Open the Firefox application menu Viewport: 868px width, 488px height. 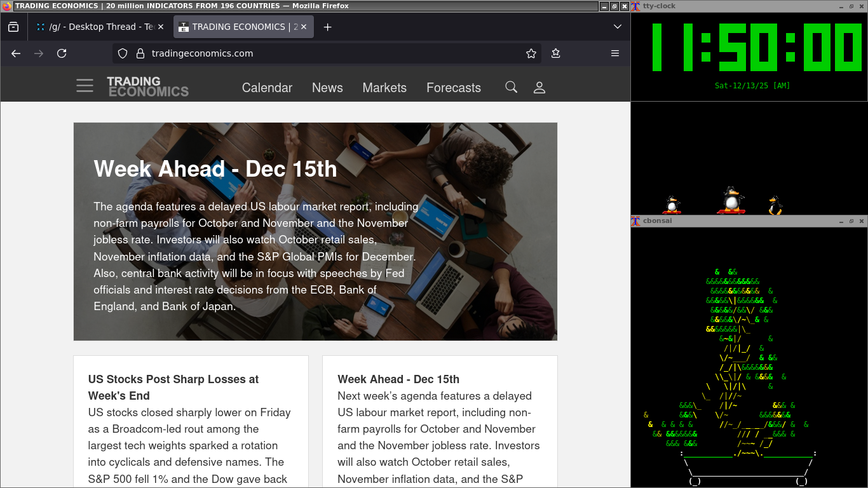[615, 53]
